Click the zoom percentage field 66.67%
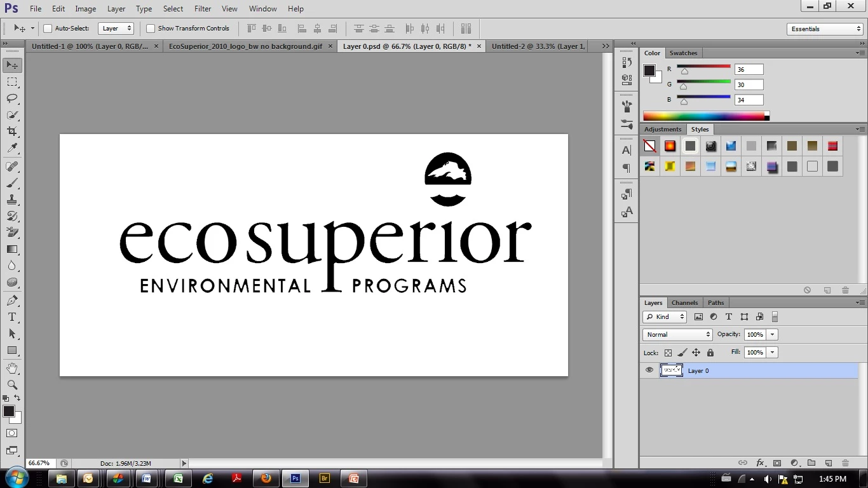The image size is (868, 488). pyautogui.click(x=41, y=463)
